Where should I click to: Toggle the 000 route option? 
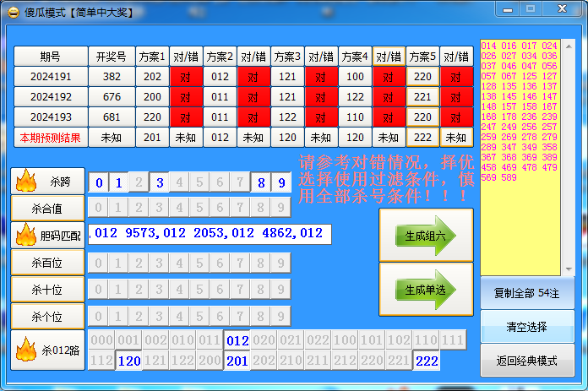[x=102, y=340]
